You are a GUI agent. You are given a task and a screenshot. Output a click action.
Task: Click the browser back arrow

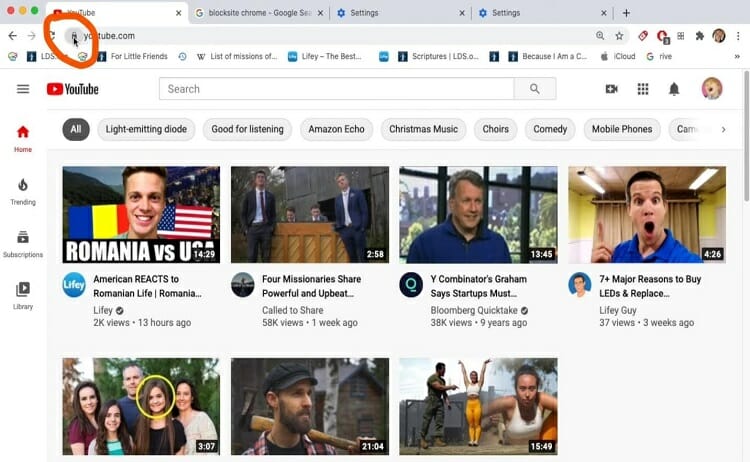[12, 36]
